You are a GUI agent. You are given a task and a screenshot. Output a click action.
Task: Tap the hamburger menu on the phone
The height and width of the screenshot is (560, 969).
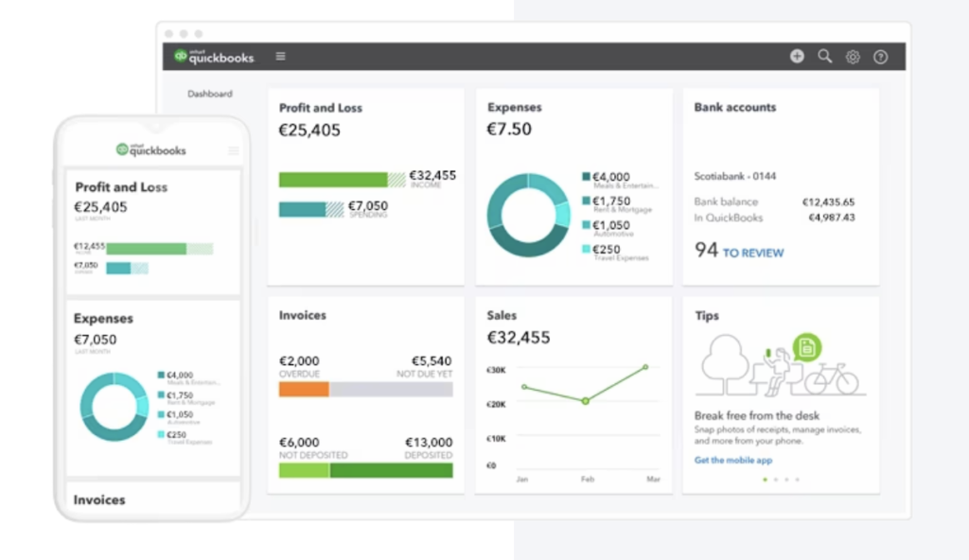[234, 150]
